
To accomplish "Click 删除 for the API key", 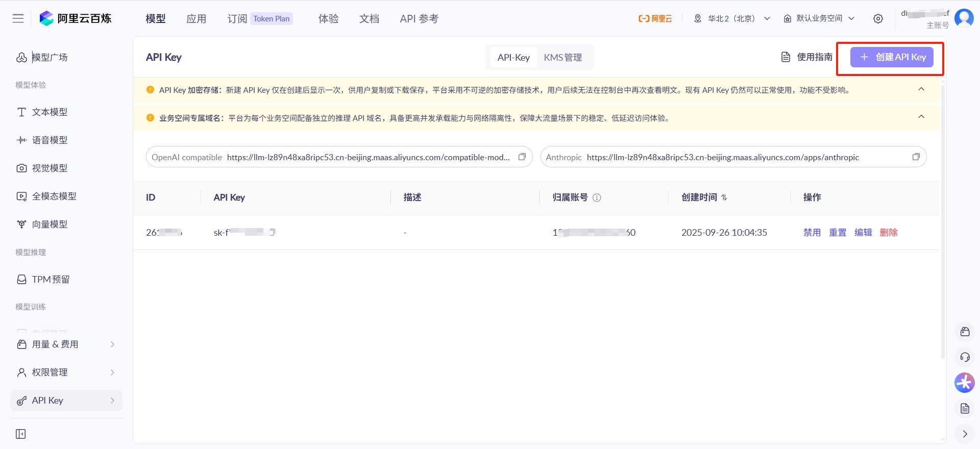I will coord(889,233).
